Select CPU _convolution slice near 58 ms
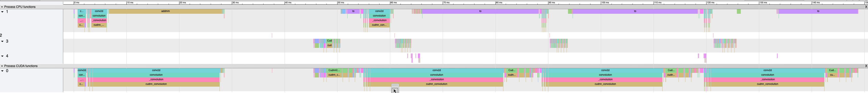This screenshot has width=868, height=93. (x=379, y=20)
